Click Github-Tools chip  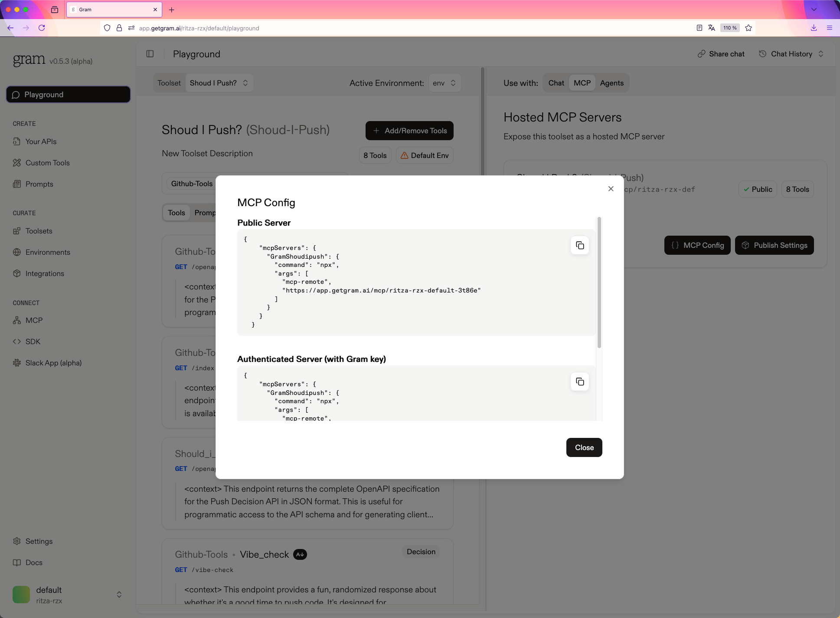pos(192,184)
